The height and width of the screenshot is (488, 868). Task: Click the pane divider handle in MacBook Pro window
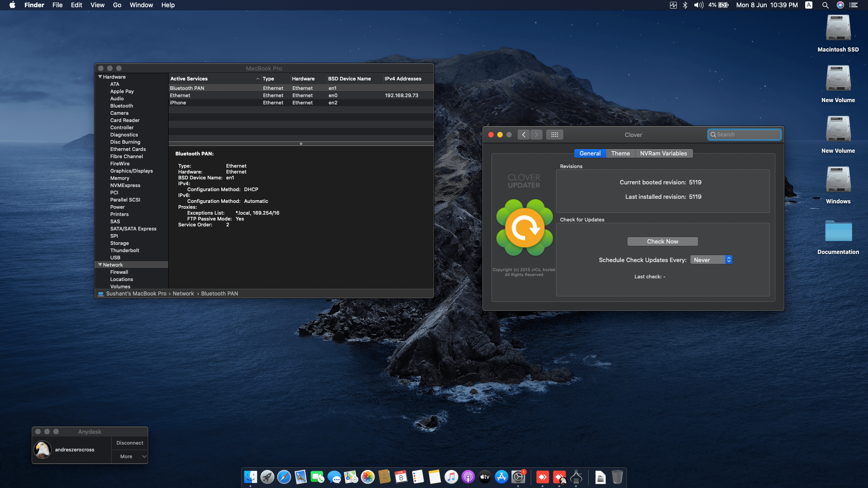click(x=301, y=144)
